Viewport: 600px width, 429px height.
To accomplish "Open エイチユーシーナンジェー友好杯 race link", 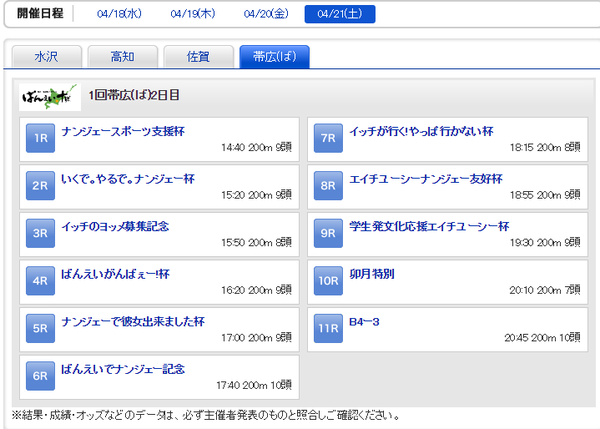I will click(426, 179).
